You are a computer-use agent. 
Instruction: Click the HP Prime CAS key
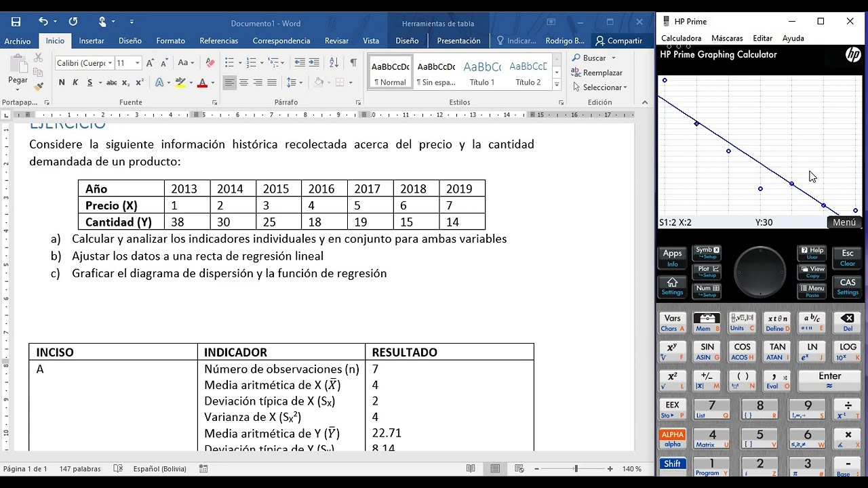[848, 286]
